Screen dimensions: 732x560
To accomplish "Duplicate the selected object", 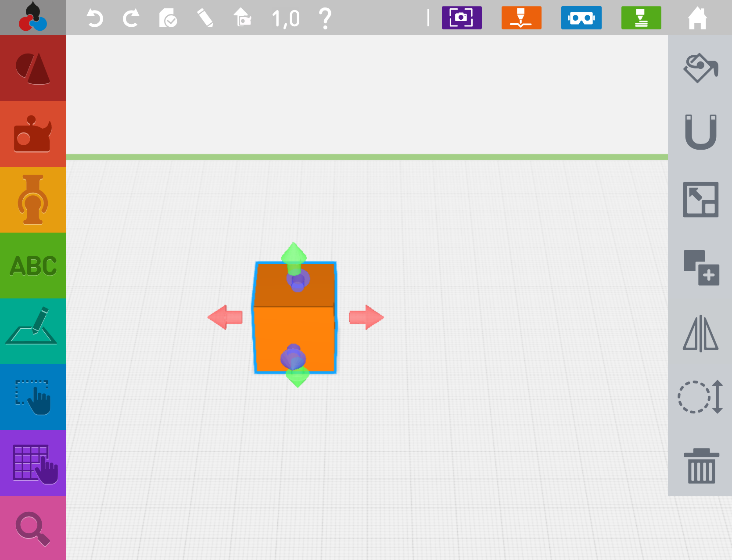I will pos(701,268).
